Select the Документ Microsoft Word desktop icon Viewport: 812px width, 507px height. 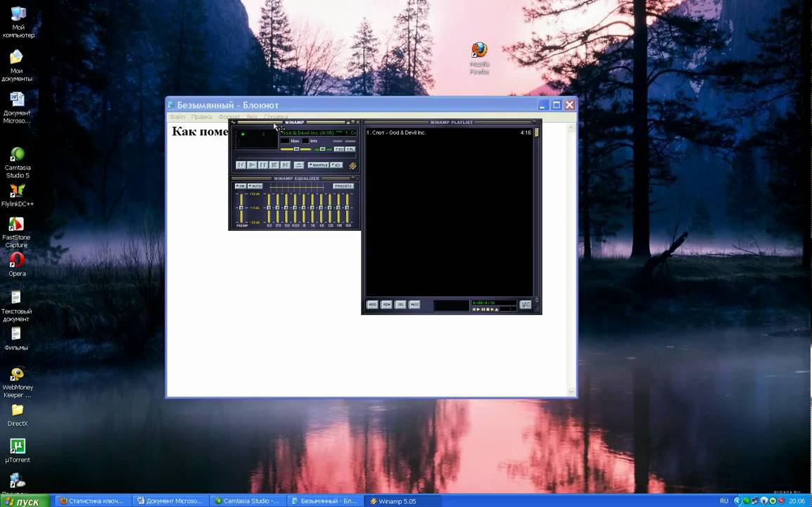coord(17,108)
